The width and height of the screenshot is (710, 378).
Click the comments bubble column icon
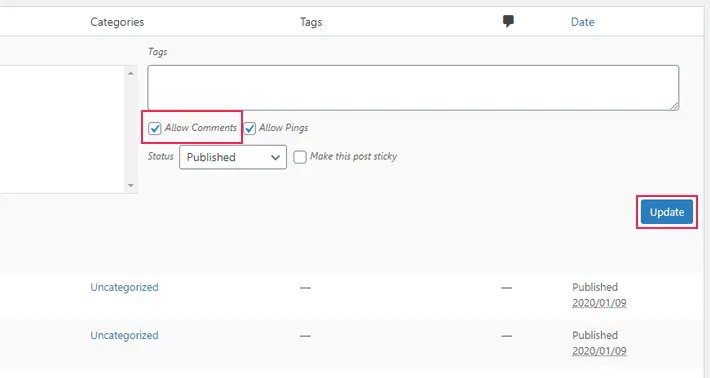tap(508, 21)
